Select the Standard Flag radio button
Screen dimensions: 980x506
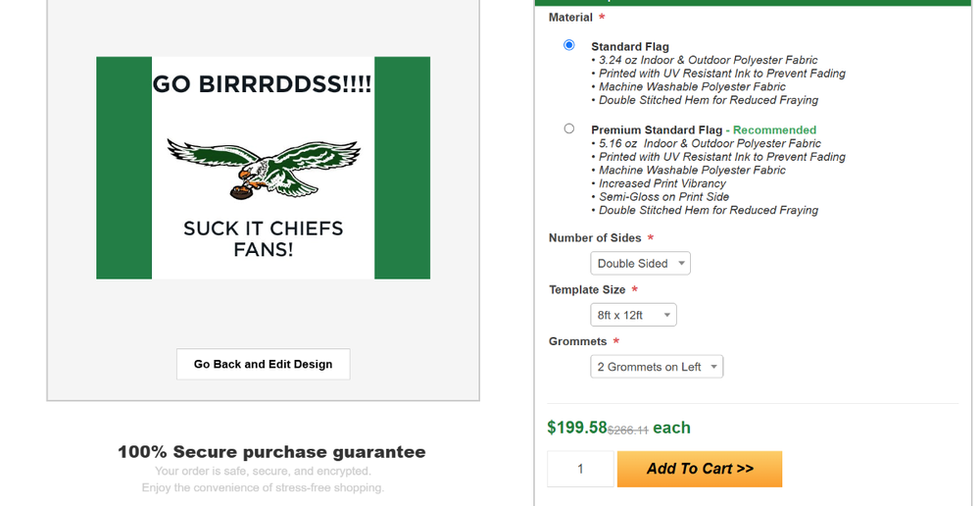(569, 45)
